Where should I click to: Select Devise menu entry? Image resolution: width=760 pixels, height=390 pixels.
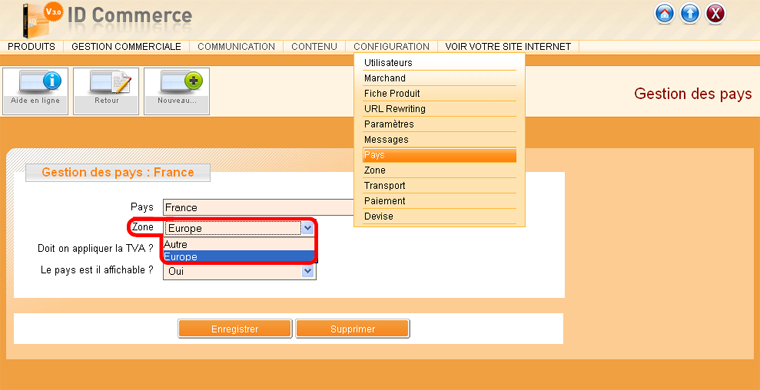coord(439,216)
